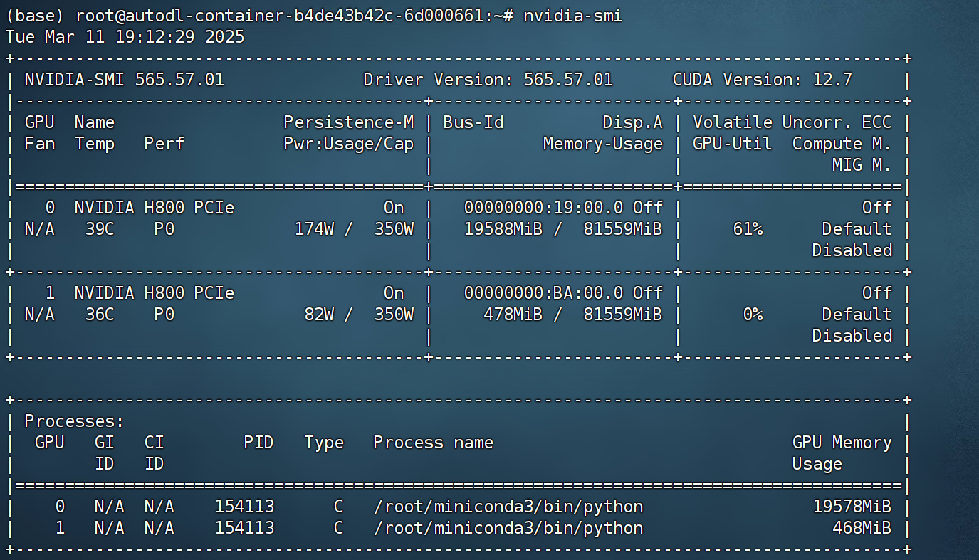Viewport: 979px width, 560px height.
Task: Click "NVIDIA H800 PCIe" name for GPU 0
Action: (x=155, y=208)
